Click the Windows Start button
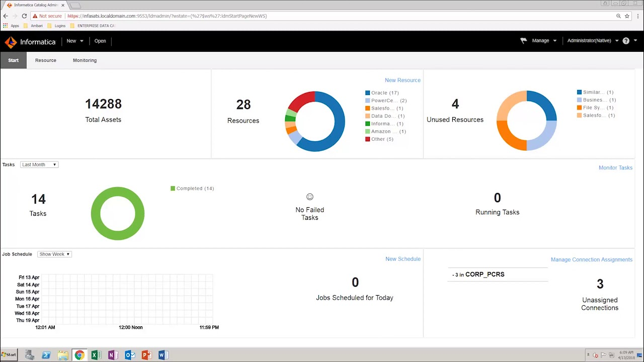This screenshot has height=362, width=644. [9, 355]
